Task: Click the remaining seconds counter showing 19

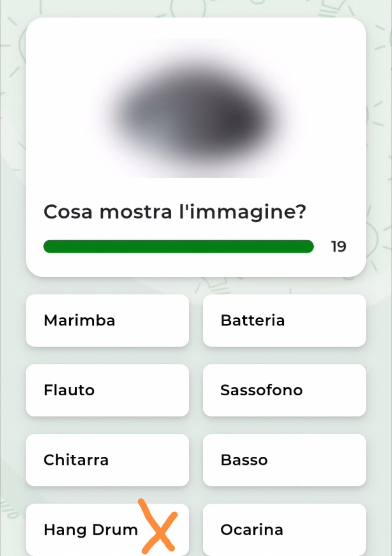Action: click(338, 247)
